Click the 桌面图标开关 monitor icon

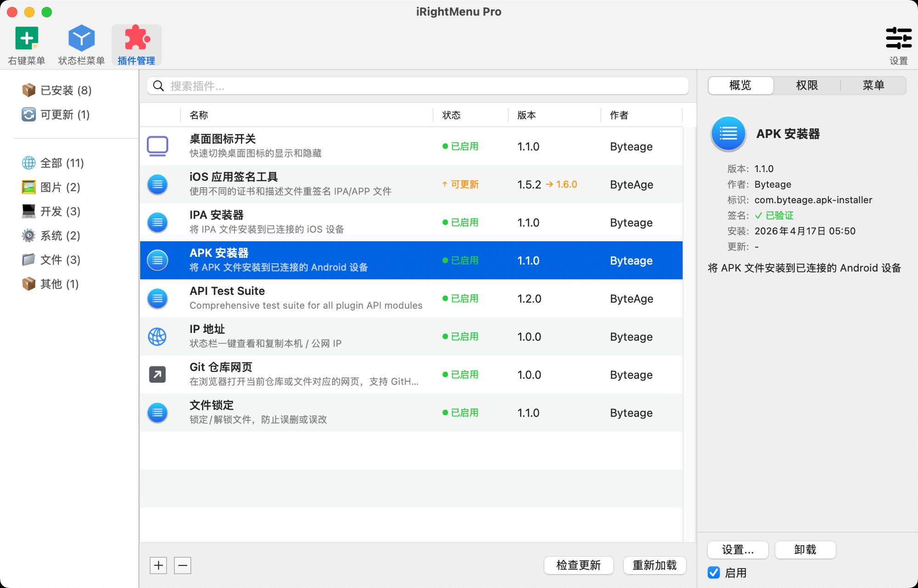(x=157, y=146)
